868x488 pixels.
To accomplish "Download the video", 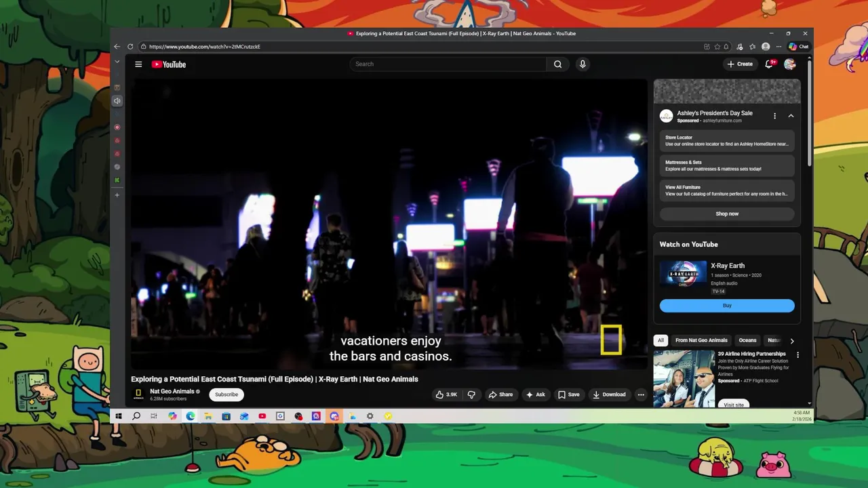I will click(609, 394).
